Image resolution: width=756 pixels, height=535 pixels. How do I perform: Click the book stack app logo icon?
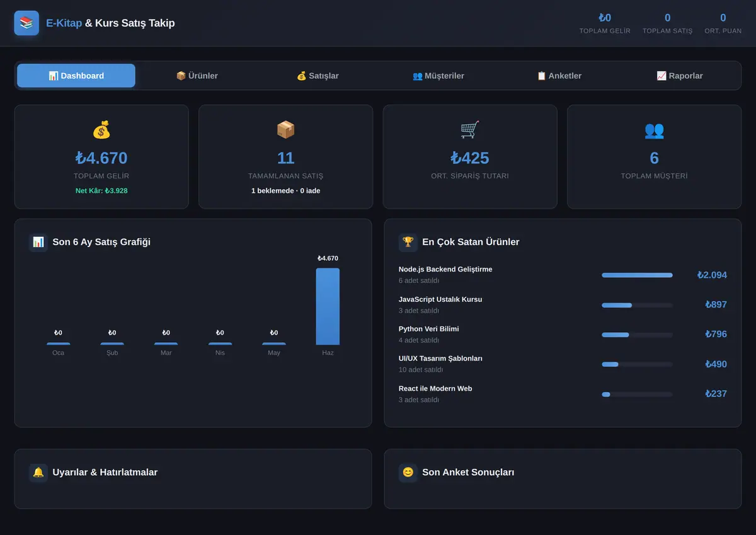click(x=26, y=23)
